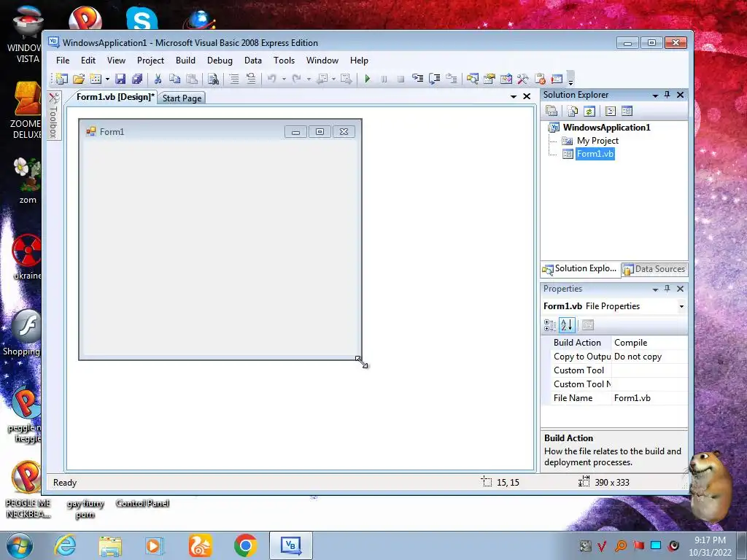
Task: Open the Properties object selector dropdown
Action: (x=681, y=306)
